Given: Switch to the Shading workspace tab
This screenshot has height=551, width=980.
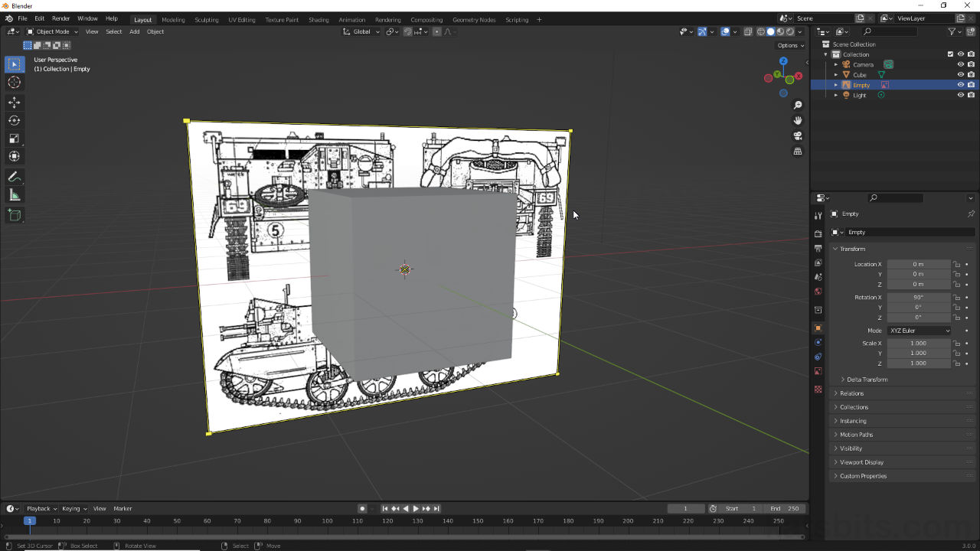Looking at the screenshot, I should click(x=318, y=20).
